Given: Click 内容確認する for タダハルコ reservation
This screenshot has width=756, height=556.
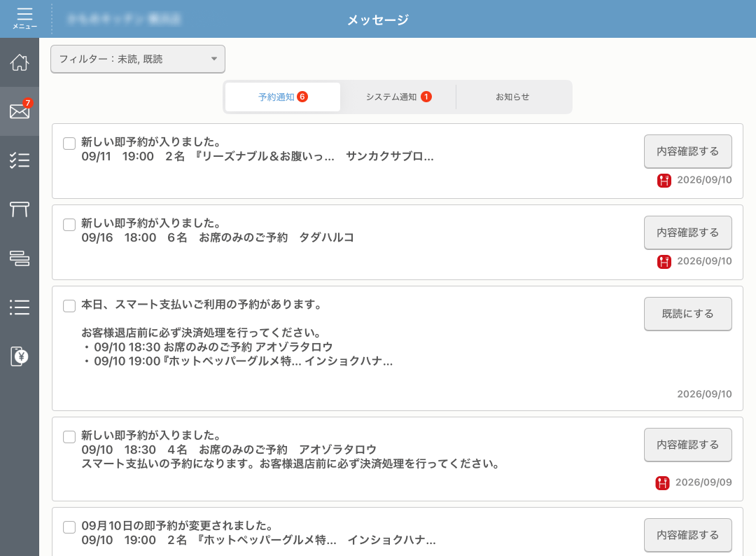Looking at the screenshot, I should (x=687, y=232).
